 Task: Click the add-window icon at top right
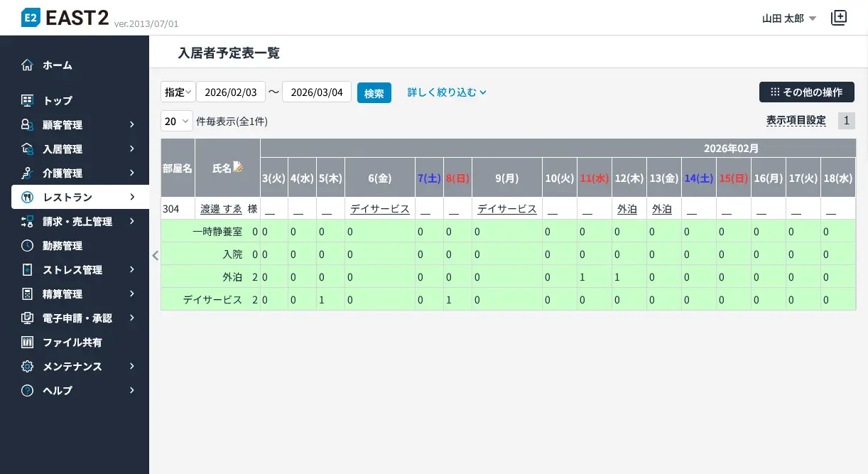click(839, 18)
